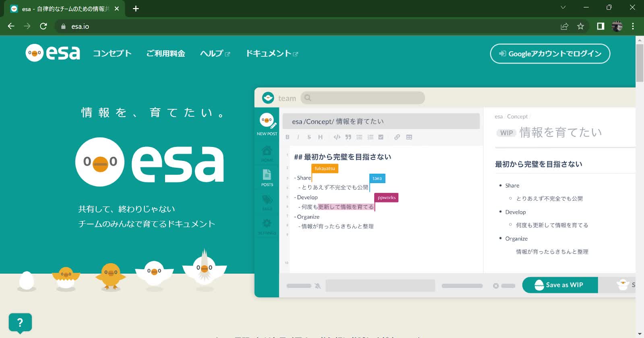
Task: Open the help question mark widget
Action: [20, 323]
